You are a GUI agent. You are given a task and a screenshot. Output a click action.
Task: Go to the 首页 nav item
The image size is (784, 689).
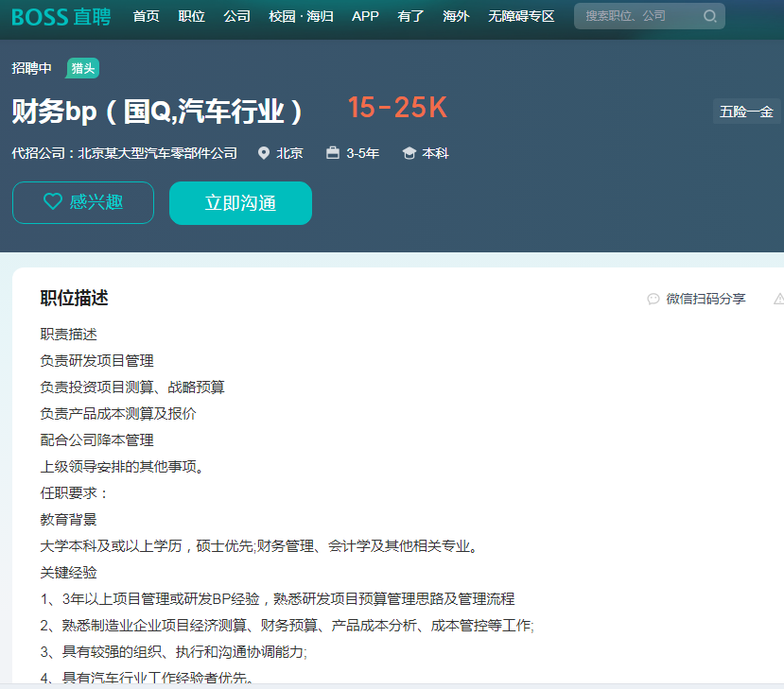[146, 16]
